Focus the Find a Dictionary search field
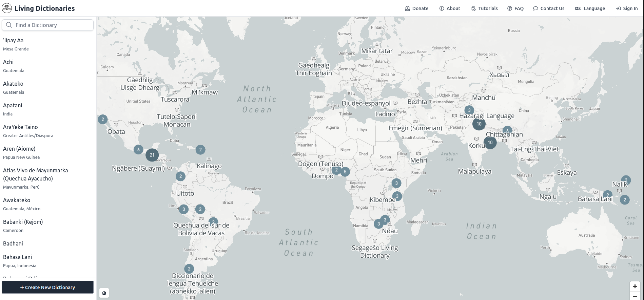 (x=47, y=25)
